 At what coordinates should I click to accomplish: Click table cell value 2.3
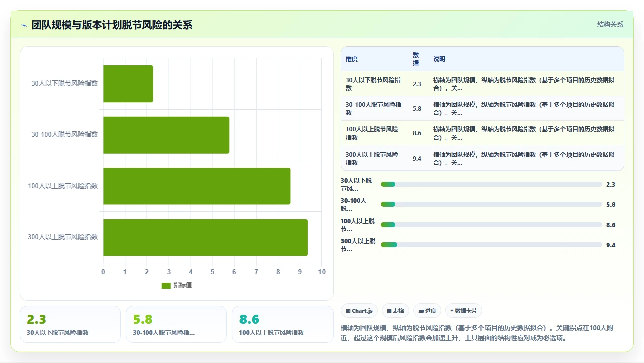coord(417,84)
